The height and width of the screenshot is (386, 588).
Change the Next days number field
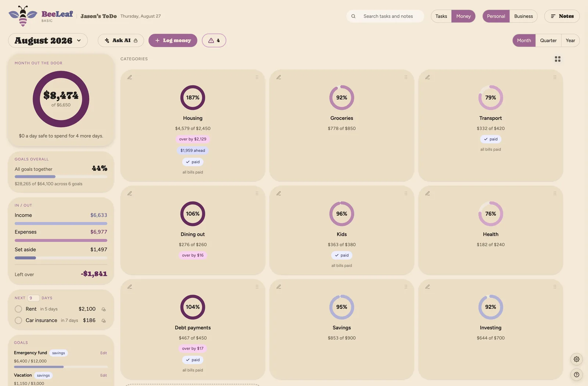pyautogui.click(x=33, y=298)
